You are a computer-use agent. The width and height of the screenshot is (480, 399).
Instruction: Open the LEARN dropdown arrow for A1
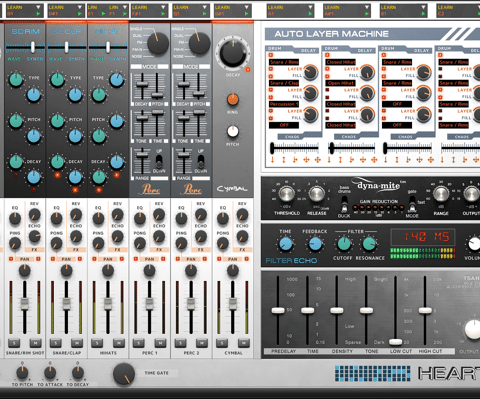tap(310, 7)
